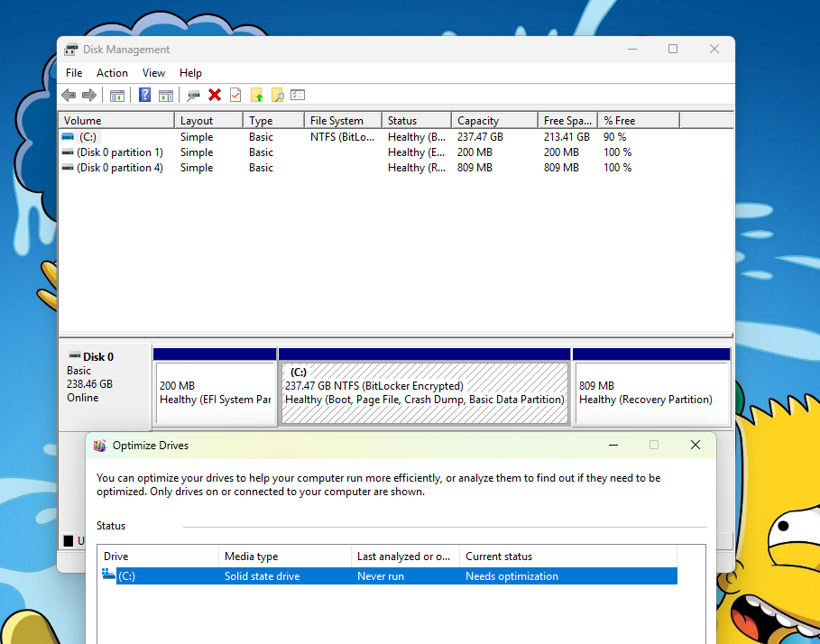
Task: Click the page-with-checkmark properties toolbar icon
Action: tap(235, 95)
